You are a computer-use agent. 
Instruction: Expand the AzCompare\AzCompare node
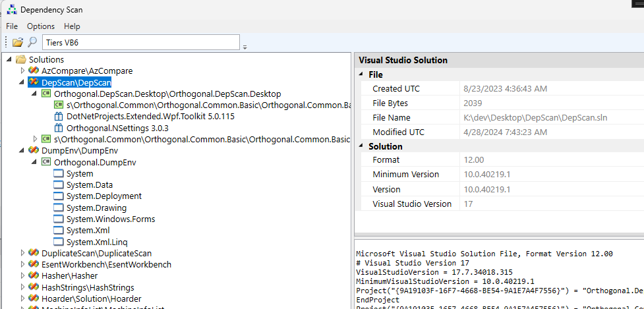22,70
